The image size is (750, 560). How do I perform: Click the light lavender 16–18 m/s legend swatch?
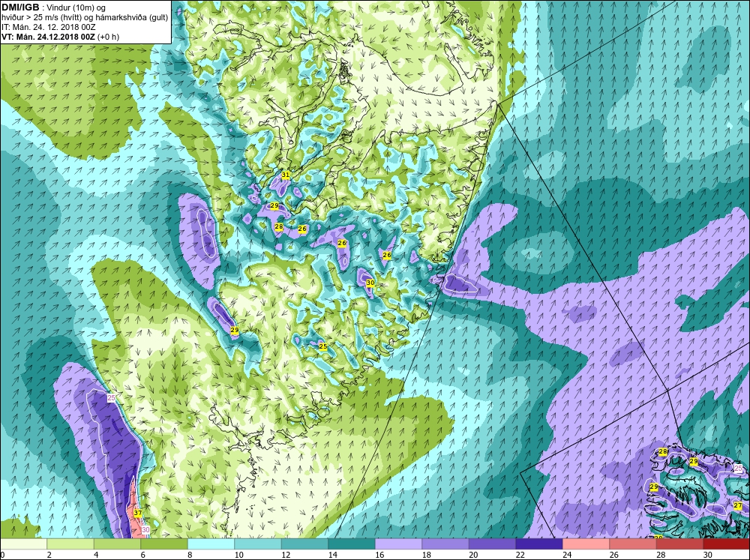pos(398,544)
